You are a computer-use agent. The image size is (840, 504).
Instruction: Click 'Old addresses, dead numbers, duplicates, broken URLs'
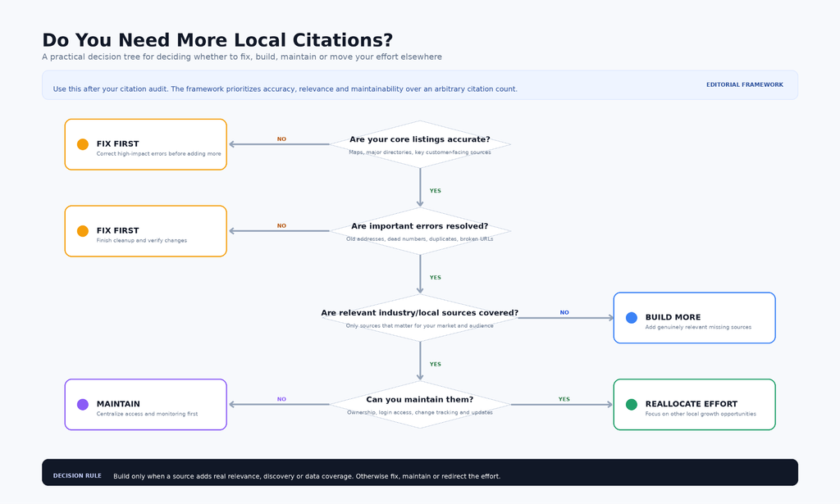(x=420, y=239)
